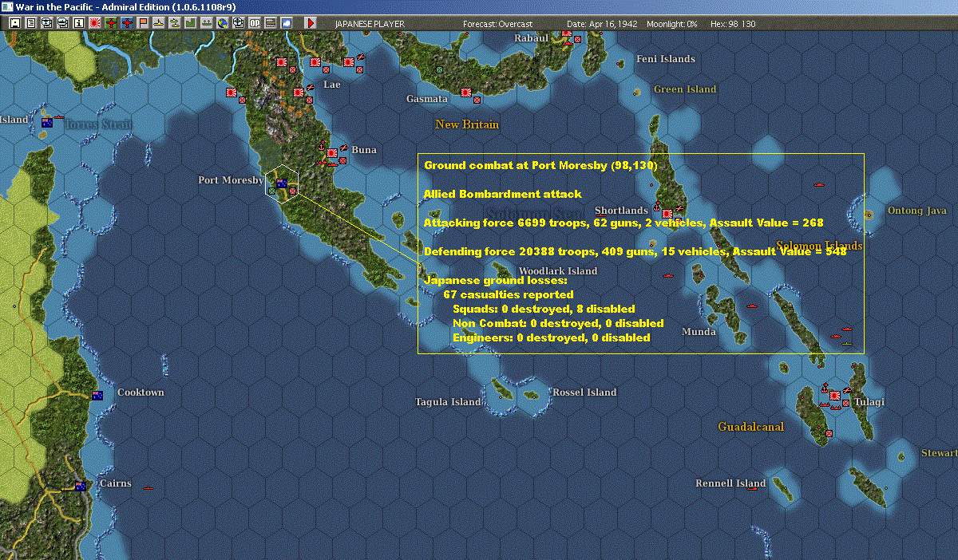This screenshot has width=958, height=560.
Task: Select Japanese flag base left of Lae label
Action: (298, 93)
